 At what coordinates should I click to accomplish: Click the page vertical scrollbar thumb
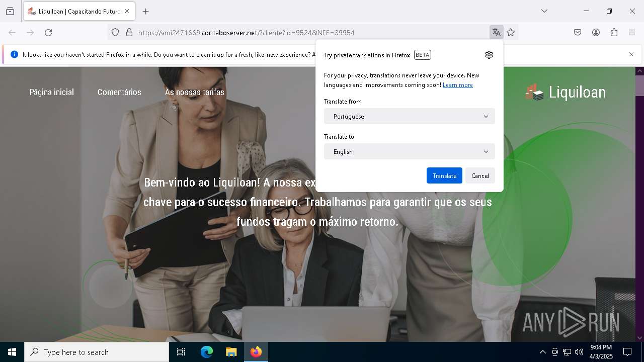click(640, 86)
